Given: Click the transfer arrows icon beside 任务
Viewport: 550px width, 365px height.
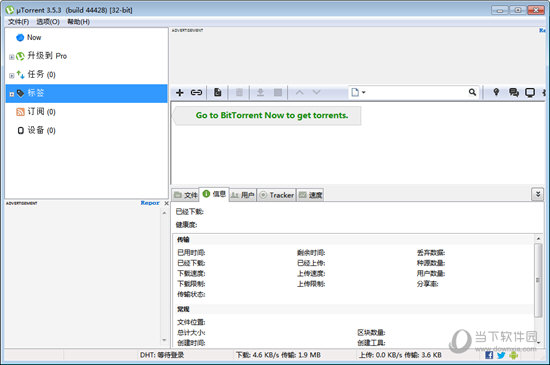Looking at the screenshot, I should [x=20, y=74].
